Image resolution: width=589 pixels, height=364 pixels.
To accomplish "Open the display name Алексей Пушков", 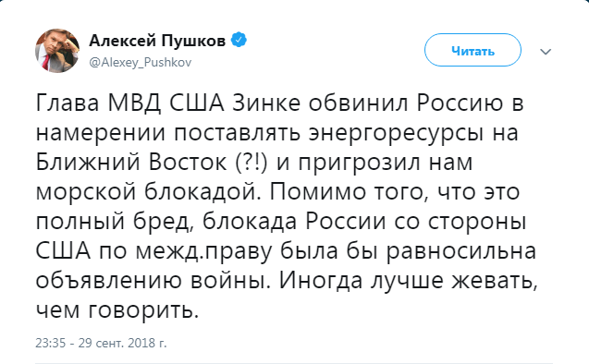I will click(157, 40).
